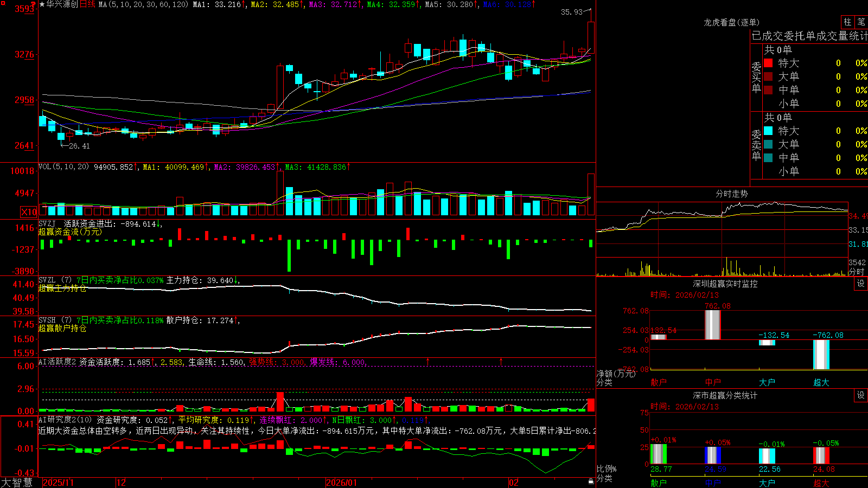
Task: Click the red question mark icon at top left
Action: 33,4
